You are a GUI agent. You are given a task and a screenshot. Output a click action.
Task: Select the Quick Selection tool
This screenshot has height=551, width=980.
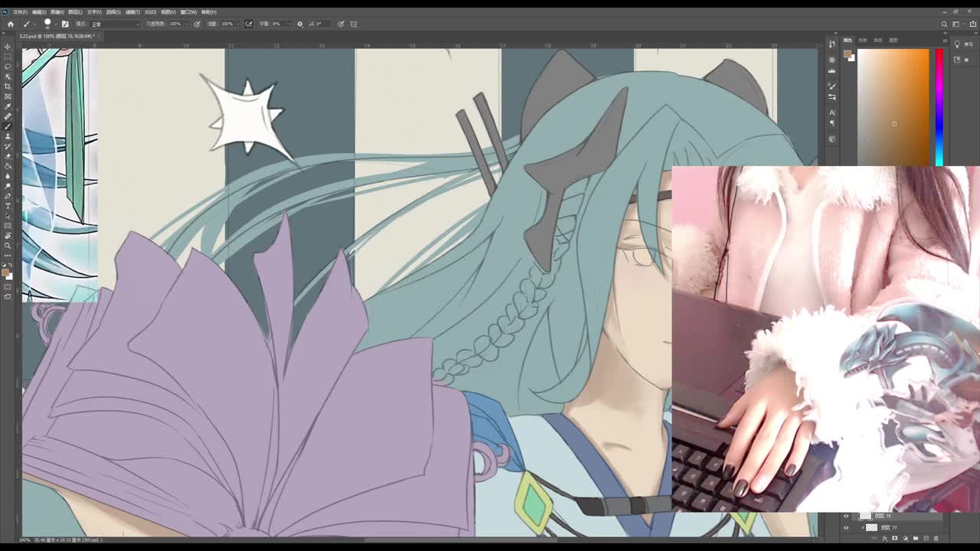coord(8,76)
